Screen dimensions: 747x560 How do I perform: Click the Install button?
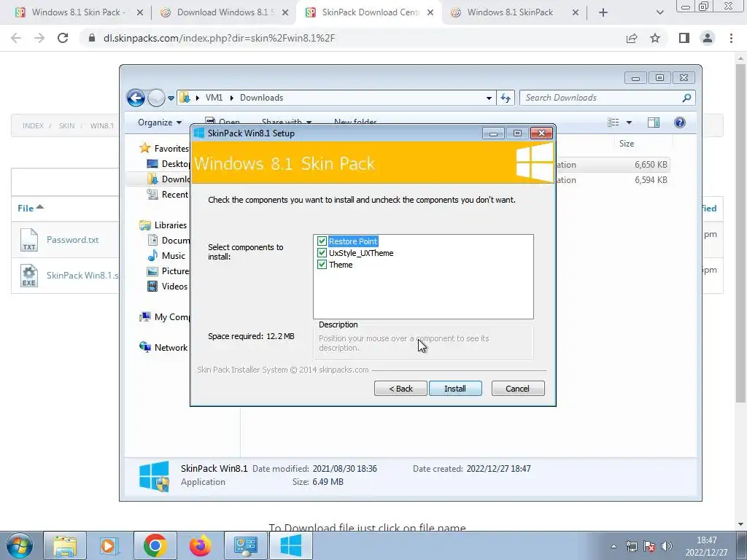[x=455, y=389]
